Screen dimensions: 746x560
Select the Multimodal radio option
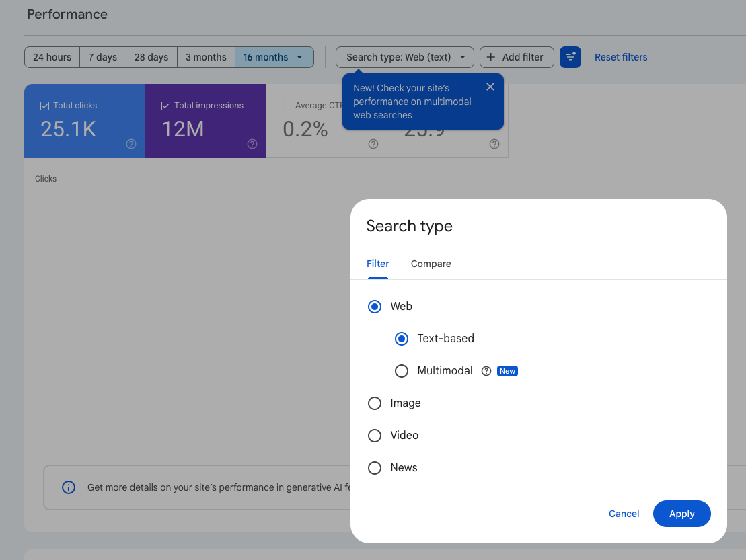click(x=402, y=371)
